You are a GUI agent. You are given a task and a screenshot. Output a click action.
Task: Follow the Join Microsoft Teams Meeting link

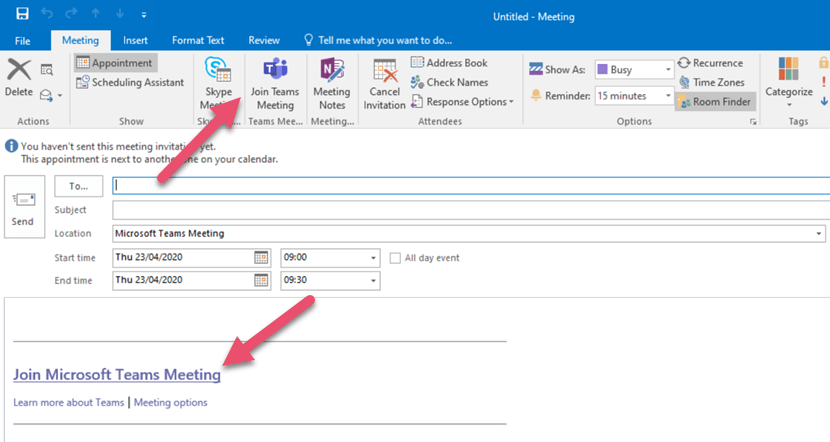point(117,375)
